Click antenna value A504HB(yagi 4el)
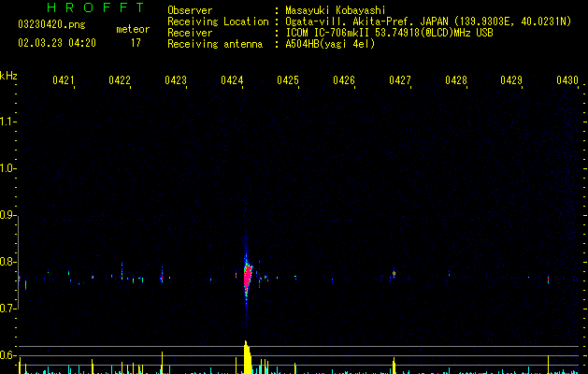The height and width of the screenshot is (374, 588). point(330,44)
